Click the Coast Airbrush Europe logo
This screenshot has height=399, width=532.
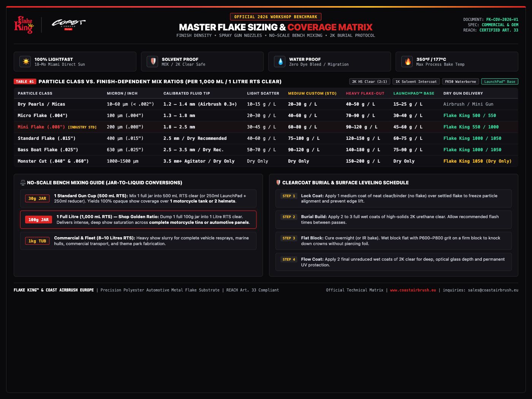click(68, 25)
